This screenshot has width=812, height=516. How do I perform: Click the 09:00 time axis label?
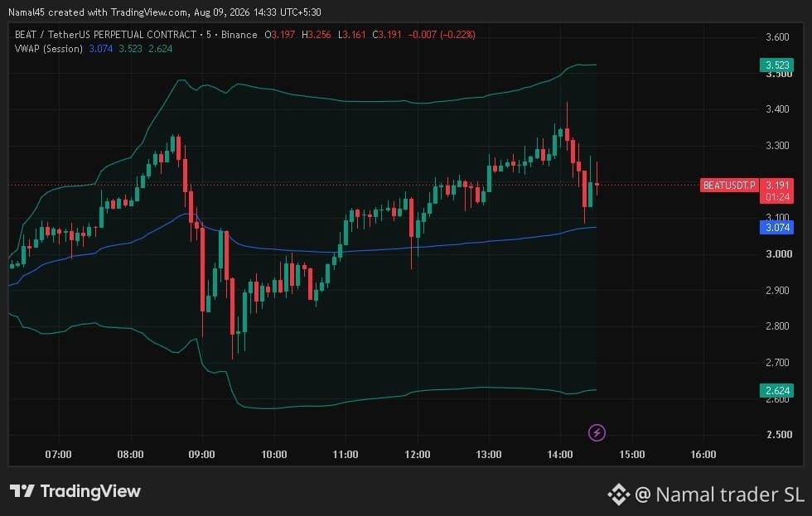(x=201, y=455)
